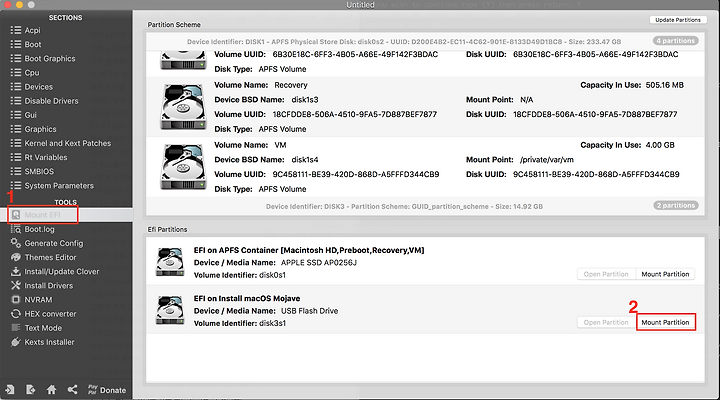The height and width of the screenshot is (400, 720).
Task: Click the Install/Update Clover download icon
Action: tap(16, 271)
